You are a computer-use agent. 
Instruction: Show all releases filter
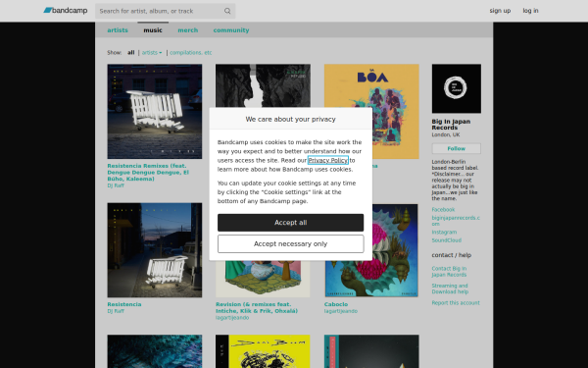coord(130,53)
